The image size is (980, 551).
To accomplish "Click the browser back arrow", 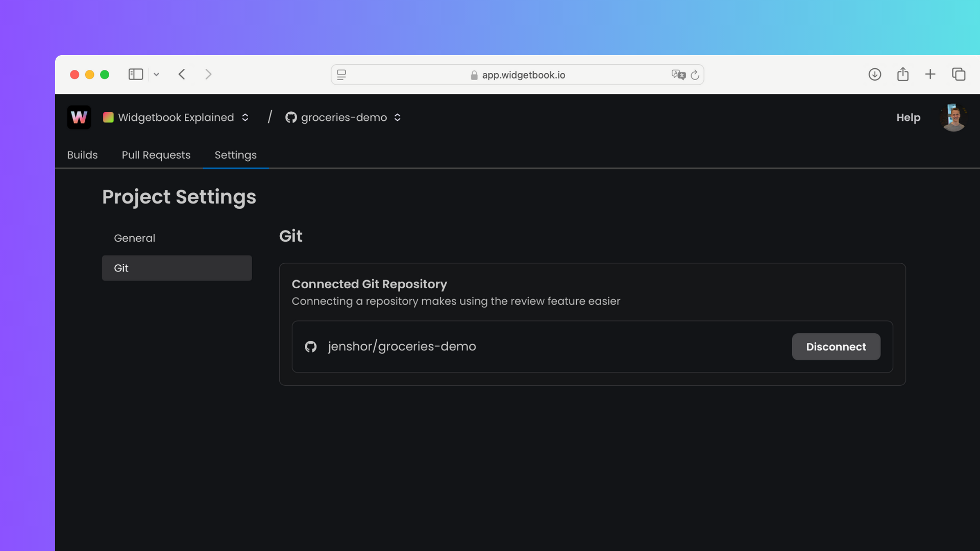I will click(x=182, y=74).
